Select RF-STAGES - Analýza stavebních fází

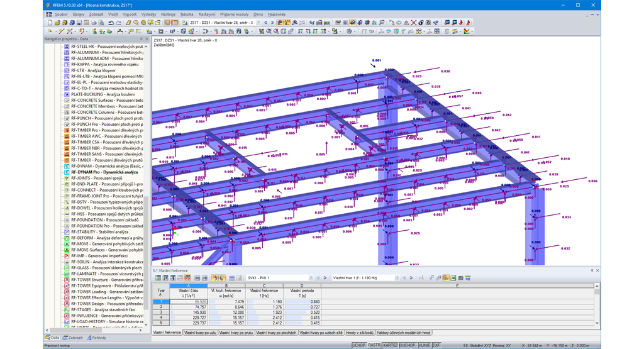click(103, 309)
